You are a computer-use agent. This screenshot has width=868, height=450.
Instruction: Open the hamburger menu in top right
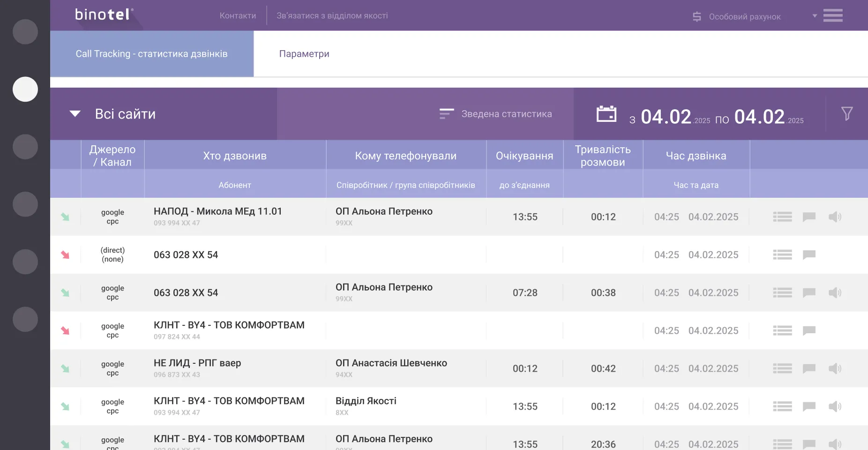(833, 15)
